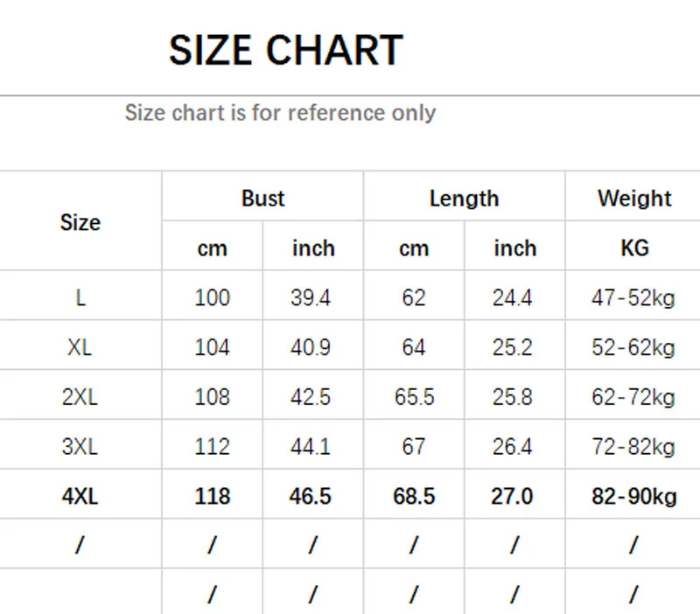Viewport: 700px width, 614px height.
Task: Click the 100 cm bust value
Action: 212,298
